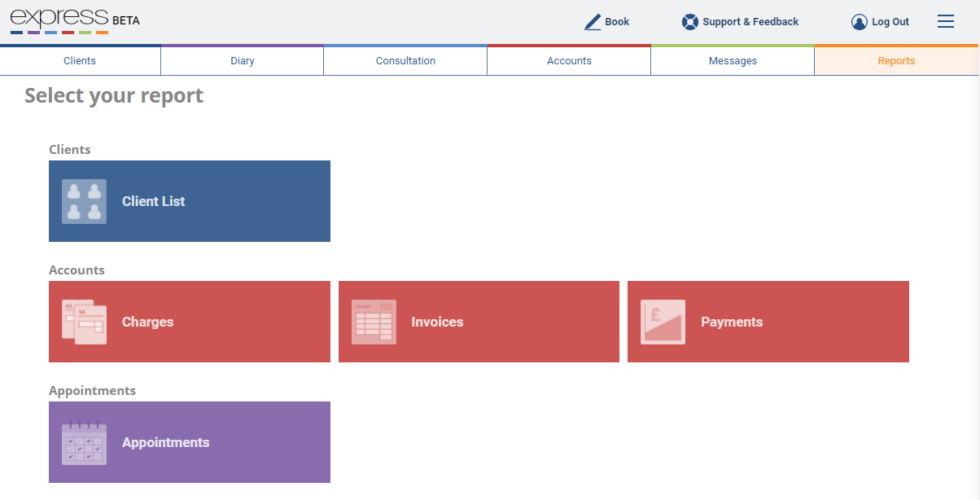Select the Reports tab
The width and height of the screenshot is (980, 500).
pos(896,61)
